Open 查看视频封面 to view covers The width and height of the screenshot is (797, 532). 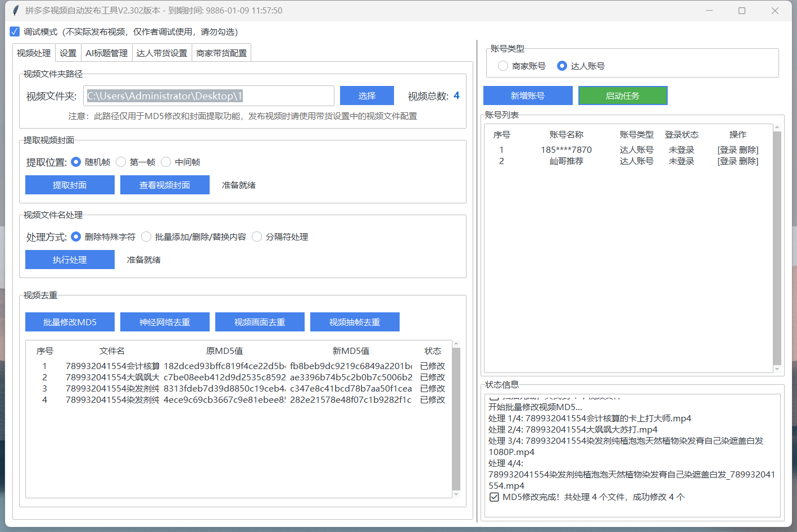coord(165,185)
